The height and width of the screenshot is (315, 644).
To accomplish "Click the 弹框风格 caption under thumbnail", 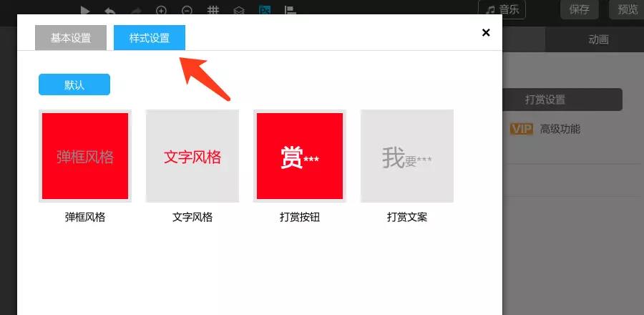I will point(85,217).
